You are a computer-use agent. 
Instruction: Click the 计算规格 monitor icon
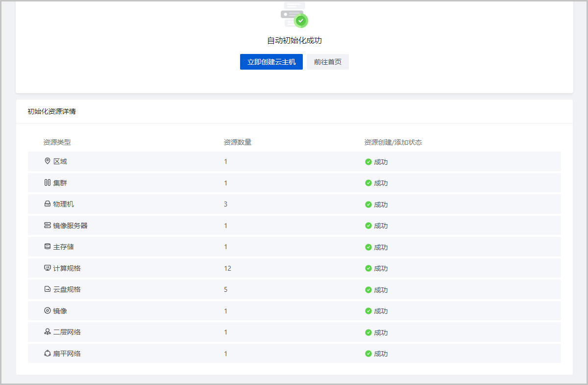48,268
